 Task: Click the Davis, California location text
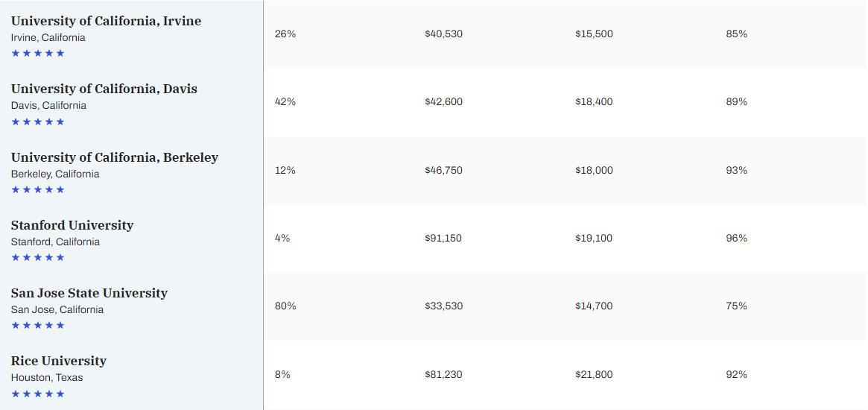click(48, 106)
